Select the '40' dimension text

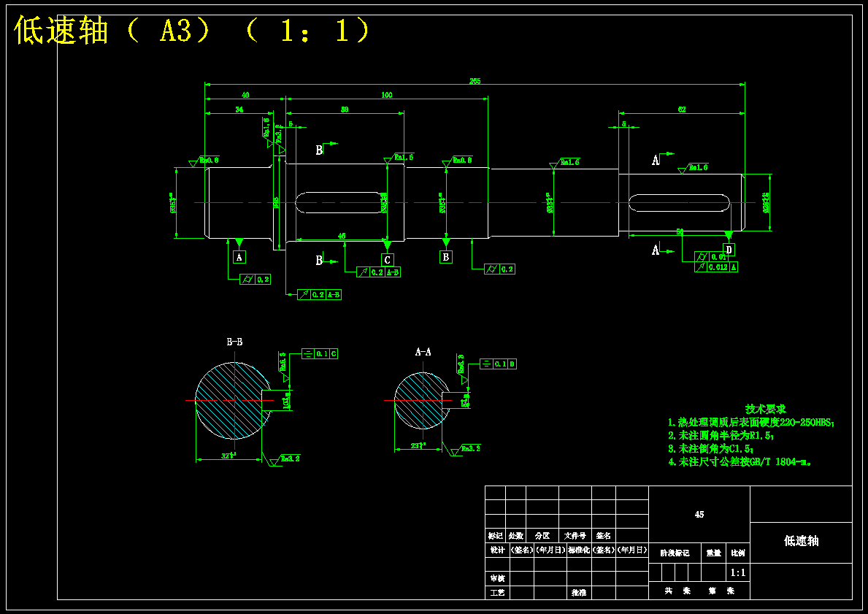click(245, 95)
